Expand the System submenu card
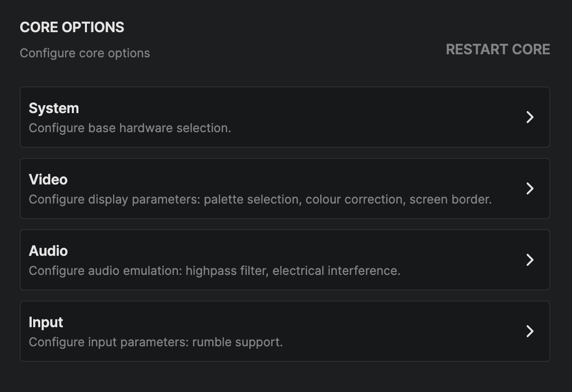 click(284, 117)
